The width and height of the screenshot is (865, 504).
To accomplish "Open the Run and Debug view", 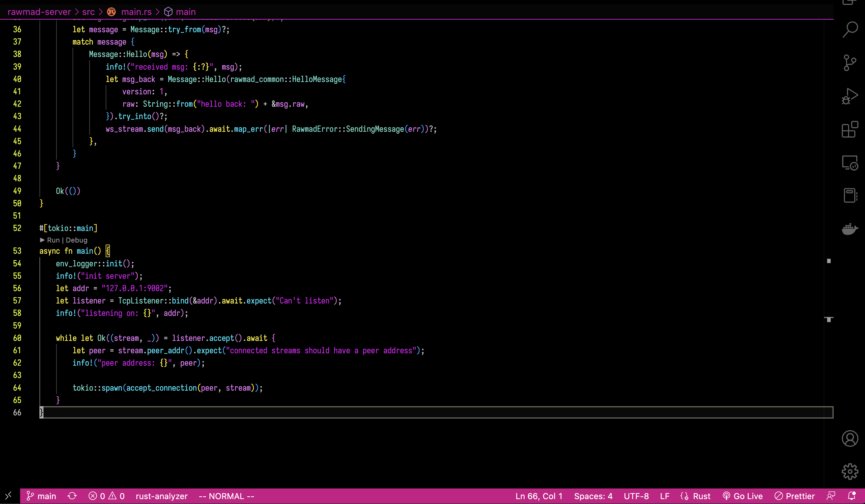I will (850, 96).
